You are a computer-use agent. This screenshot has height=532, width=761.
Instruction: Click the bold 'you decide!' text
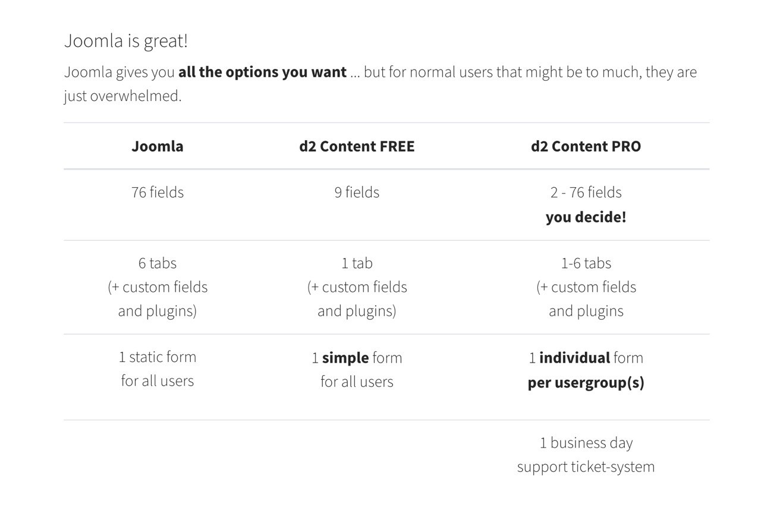(x=586, y=217)
